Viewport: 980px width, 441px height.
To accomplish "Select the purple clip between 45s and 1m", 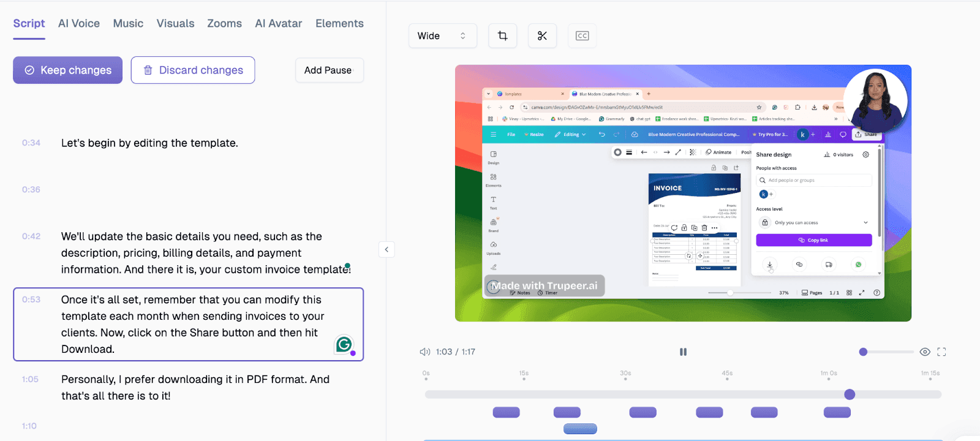I will [x=764, y=412].
